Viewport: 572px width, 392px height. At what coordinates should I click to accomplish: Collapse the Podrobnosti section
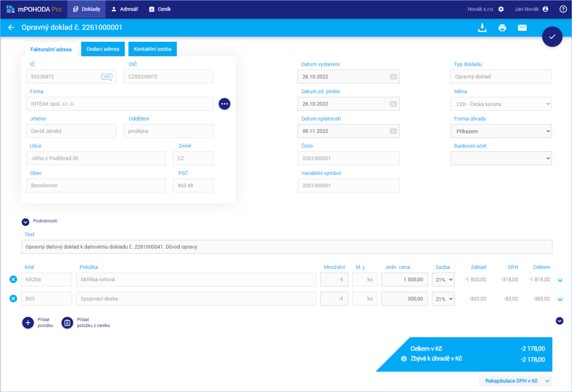pyautogui.click(x=25, y=222)
